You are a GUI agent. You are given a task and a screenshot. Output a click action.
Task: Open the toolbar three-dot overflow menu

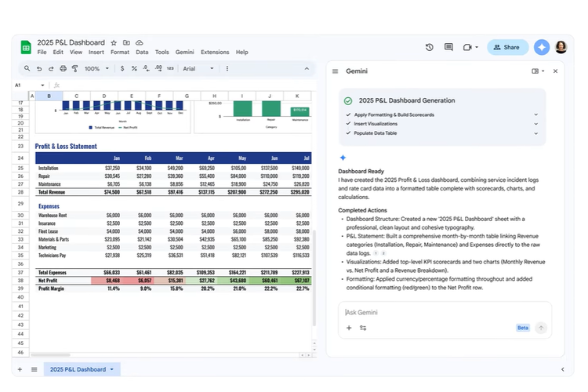click(227, 69)
